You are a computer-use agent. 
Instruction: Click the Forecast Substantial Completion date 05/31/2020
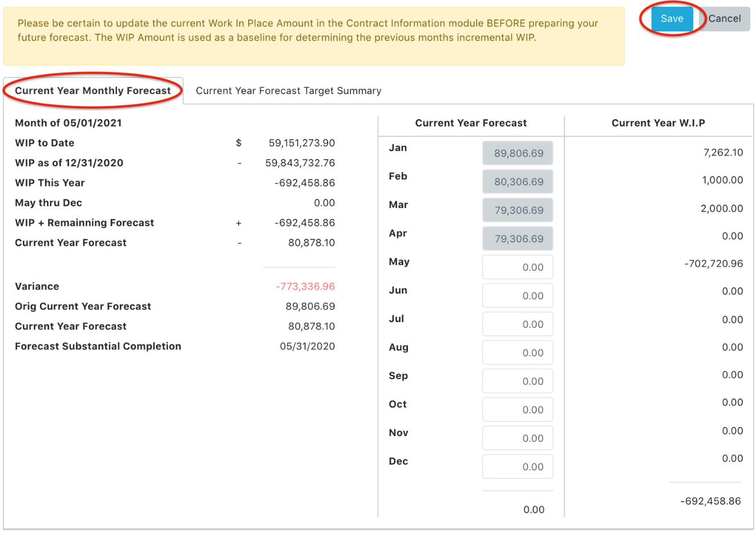pyautogui.click(x=307, y=347)
